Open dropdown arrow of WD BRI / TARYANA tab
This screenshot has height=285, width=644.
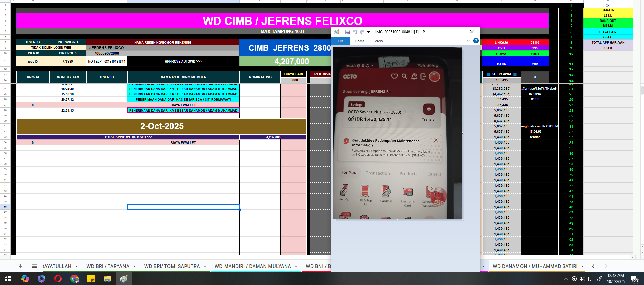point(135,266)
